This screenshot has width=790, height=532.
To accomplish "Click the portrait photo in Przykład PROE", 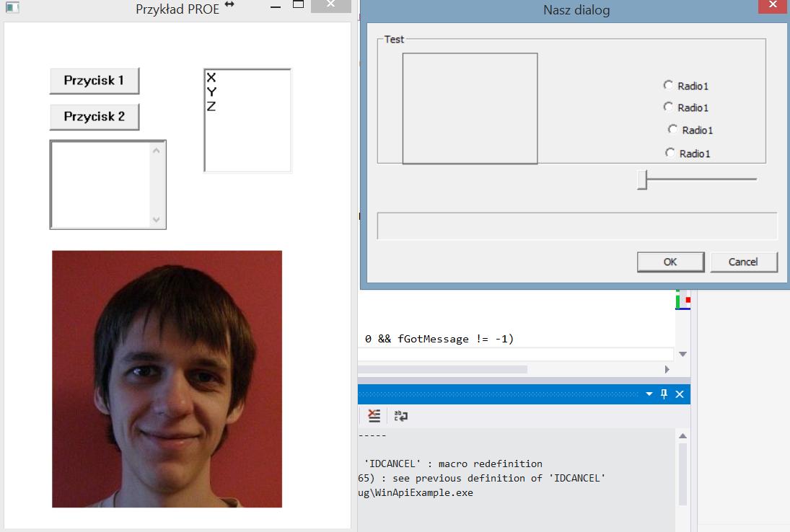I will pos(167,379).
